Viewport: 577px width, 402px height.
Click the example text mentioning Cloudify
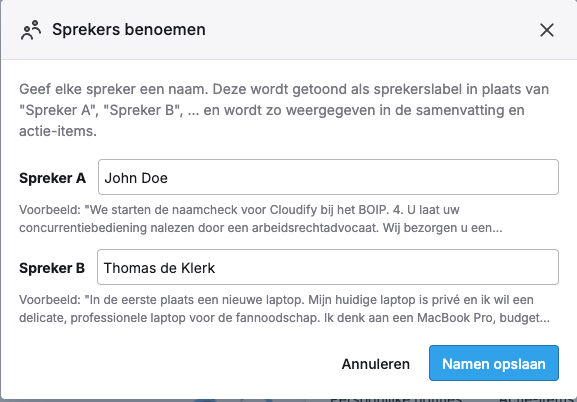click(x=261, y=219)
